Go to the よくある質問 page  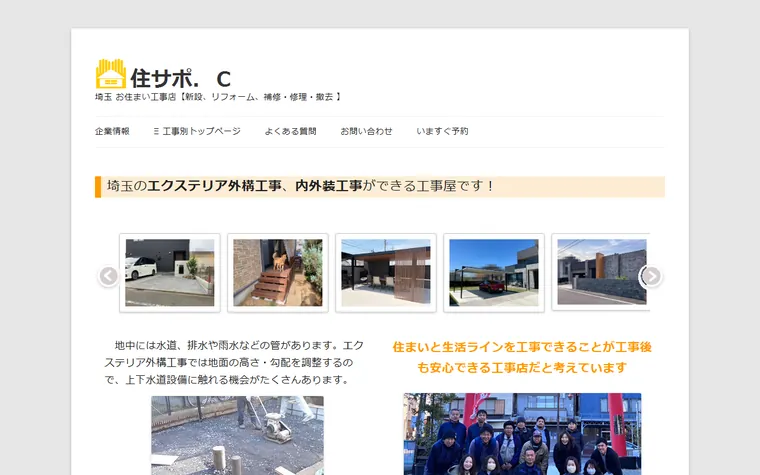(x=290, y=131)
